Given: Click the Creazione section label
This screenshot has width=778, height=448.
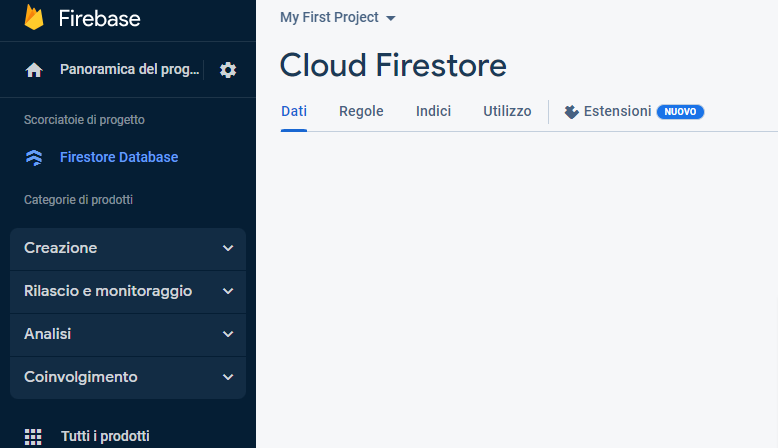Looking at the screenshot, I should pos(61,248).
